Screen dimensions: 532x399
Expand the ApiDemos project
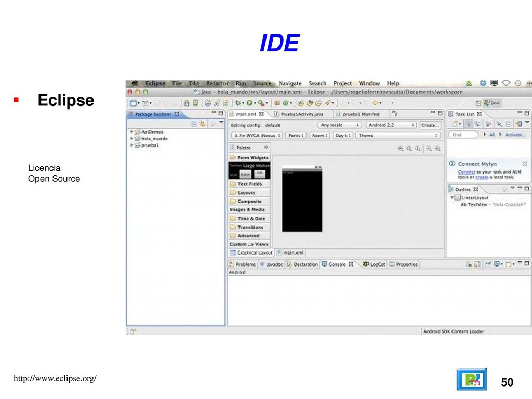[x=132, y=131]
